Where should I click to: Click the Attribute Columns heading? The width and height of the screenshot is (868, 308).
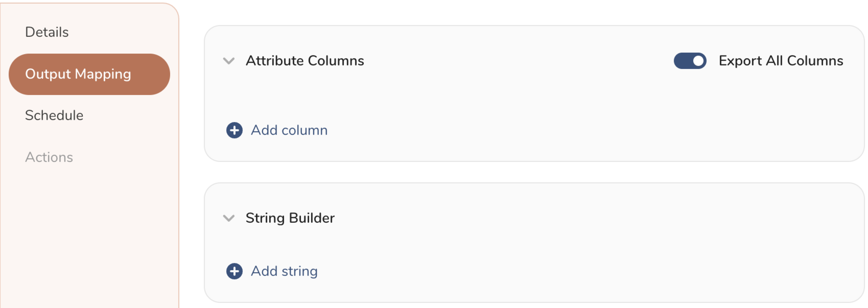pyautogui.click(x=304, y=61)
